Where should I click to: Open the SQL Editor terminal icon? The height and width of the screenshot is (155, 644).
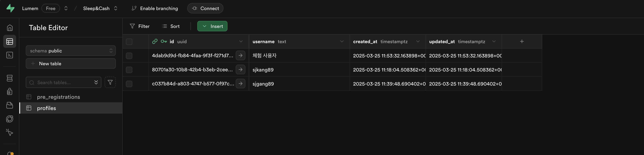click(x=10, y=55)
